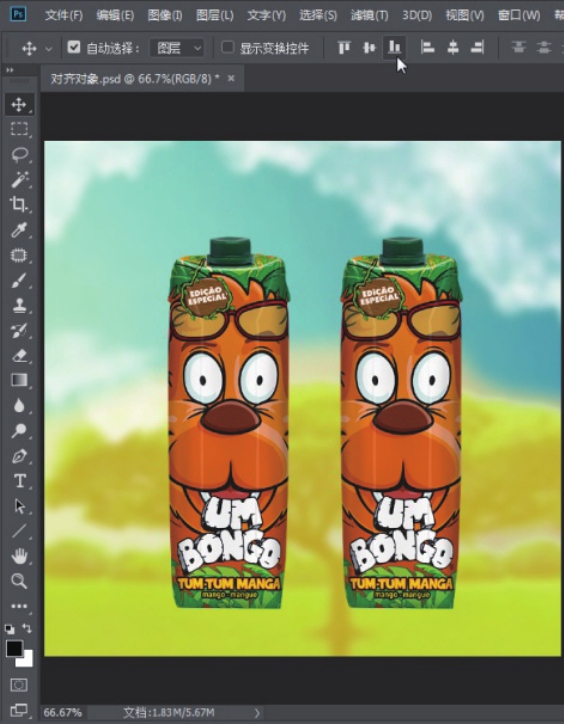Reset default foreground and background colors

[x=10, y=629]
